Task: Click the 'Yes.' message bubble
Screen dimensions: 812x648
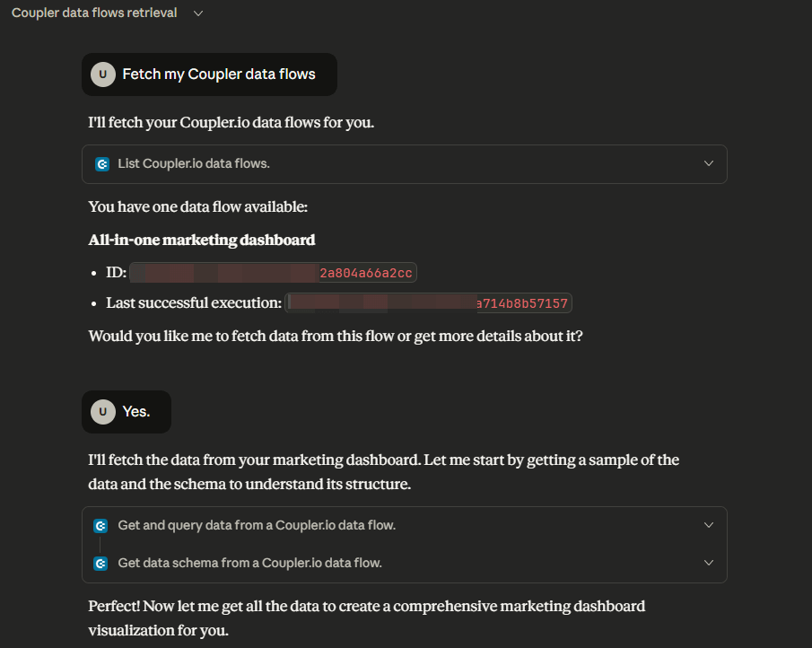Action: point(137,411)
